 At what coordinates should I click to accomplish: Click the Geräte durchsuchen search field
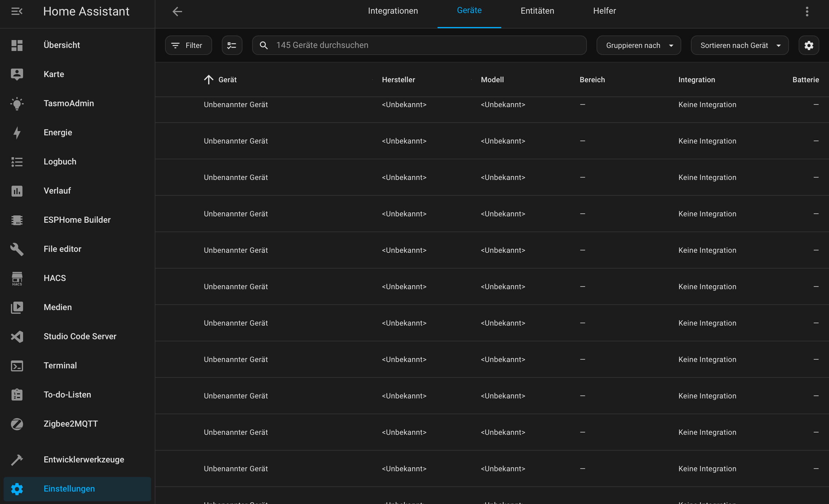pyautogui.click(x=419, y=45)
